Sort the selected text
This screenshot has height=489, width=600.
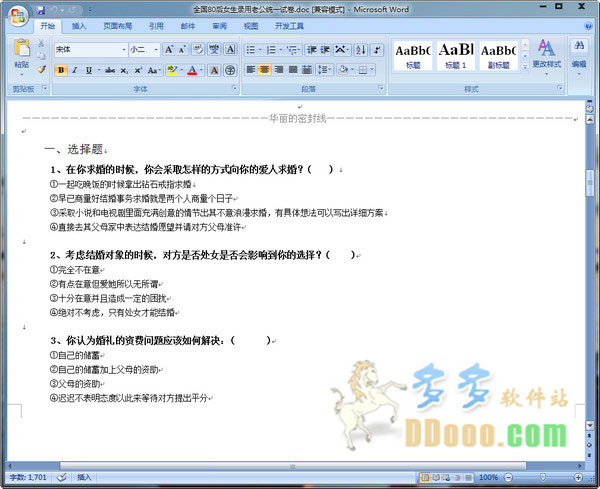click(x=360, y=49)
